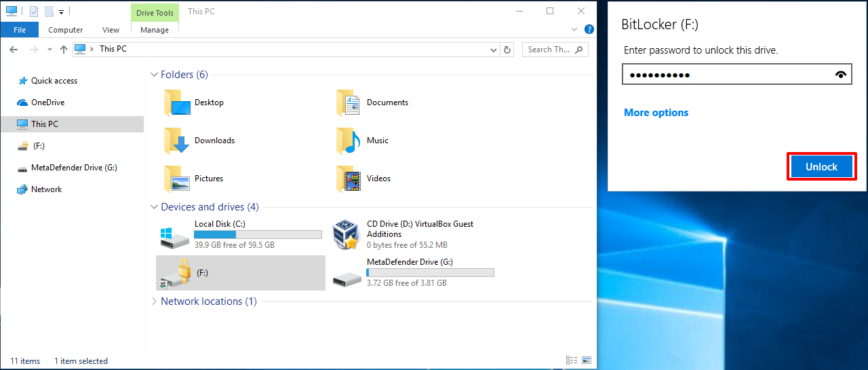
Task: Open Help with the blue question icon
Action: pyautogui.click(x=589, y=30)
